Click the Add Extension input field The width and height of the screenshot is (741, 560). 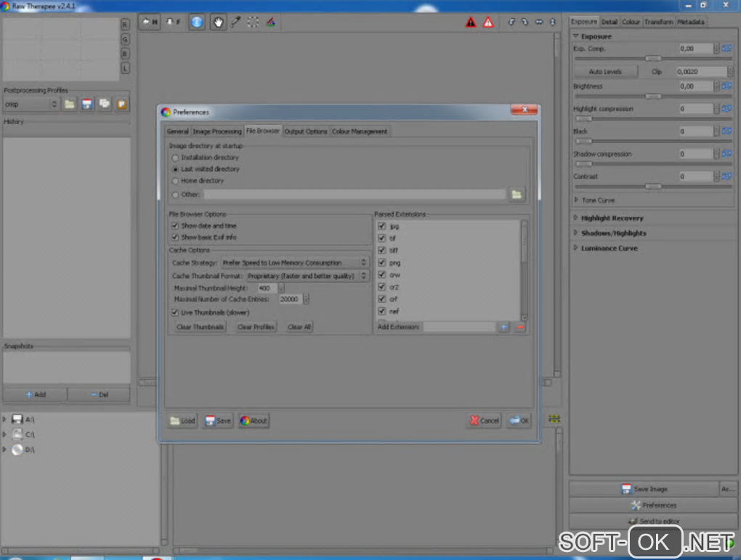(x=459, y=327)
